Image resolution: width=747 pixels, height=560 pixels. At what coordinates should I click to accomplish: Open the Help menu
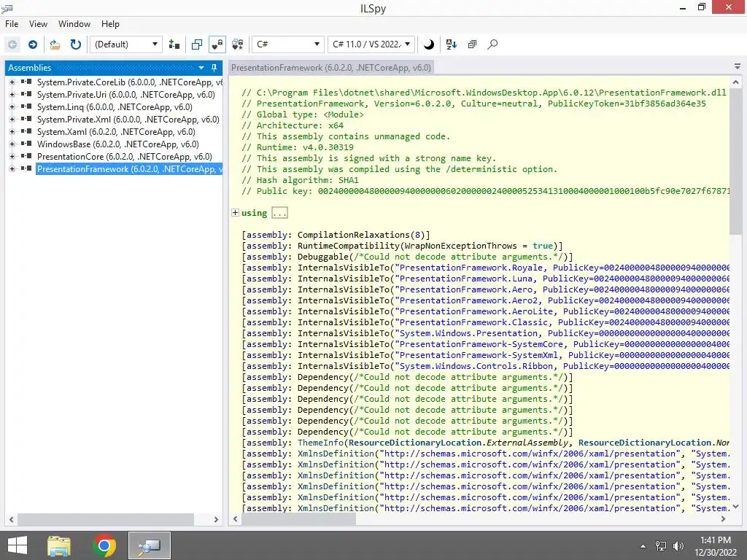[110, 24]
